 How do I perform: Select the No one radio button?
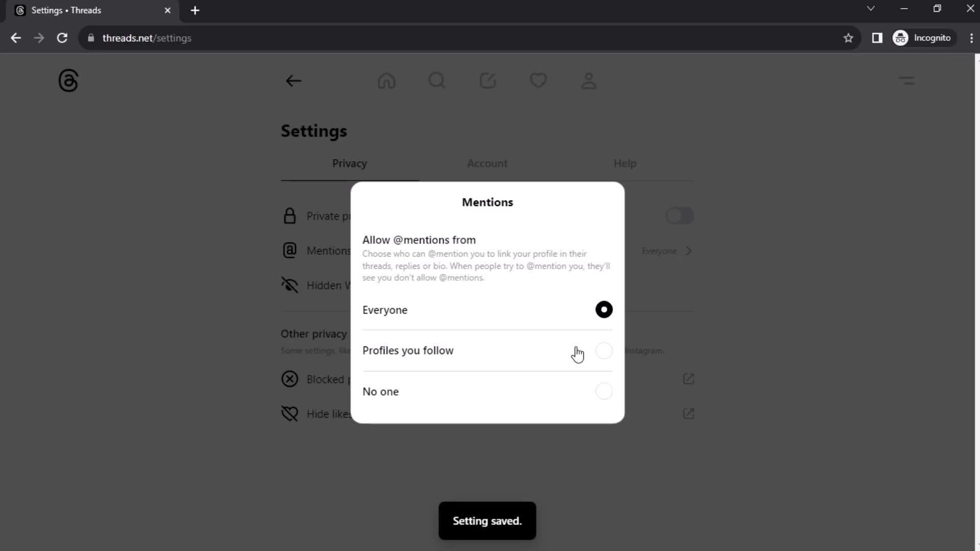pyautogui.click(x=603, y=391)
